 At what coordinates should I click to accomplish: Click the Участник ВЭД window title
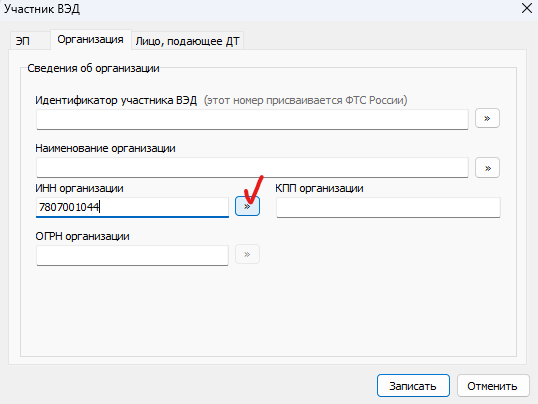pyautogui.click(x=42, y=9)
